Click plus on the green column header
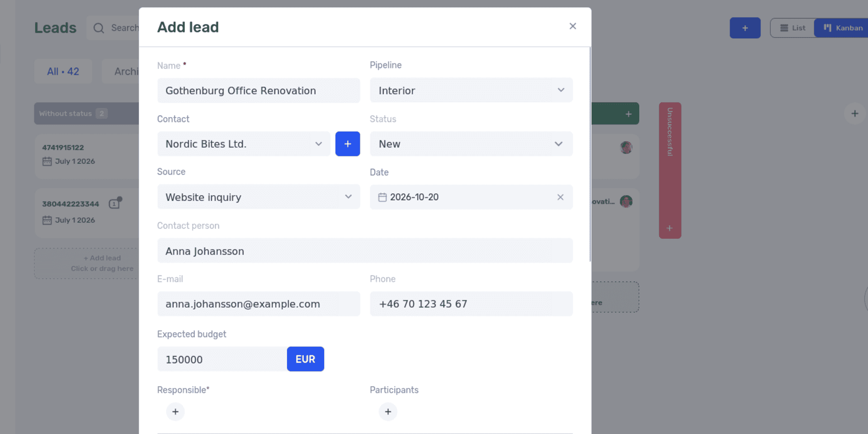The width and height of the screenshot is (868, 434). click(628, 114)
